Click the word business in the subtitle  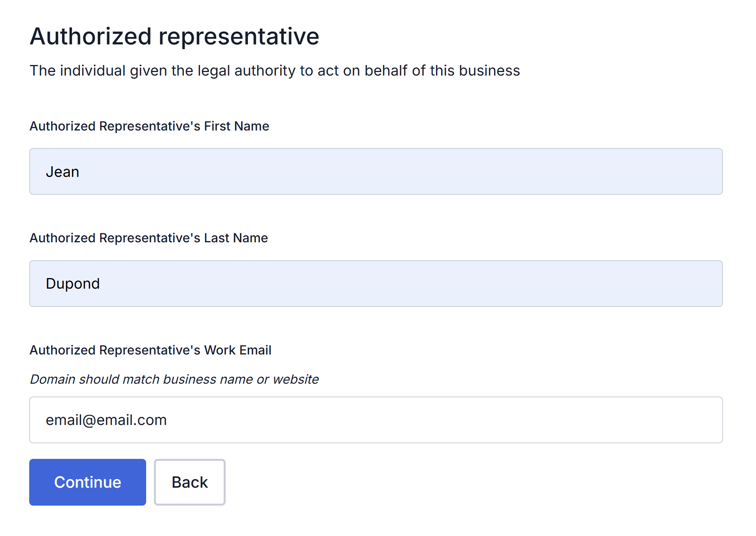[489, 71]
